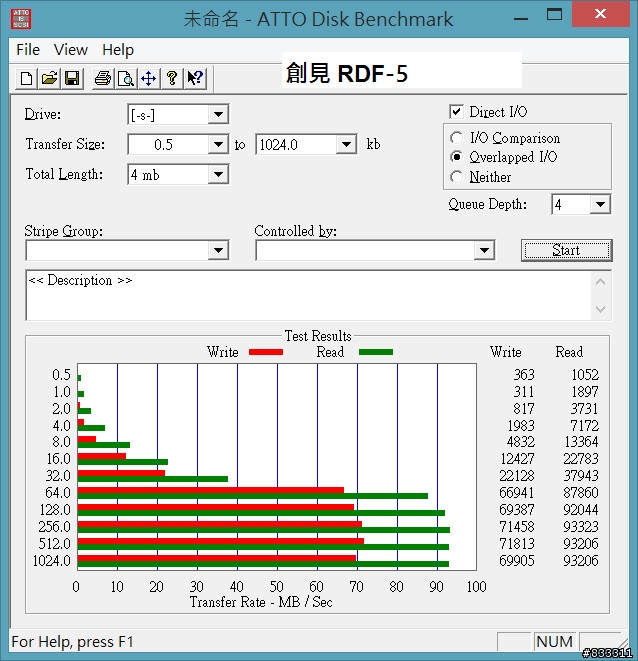
Task: Click the Read value 37943
Action: pos(581,476)
